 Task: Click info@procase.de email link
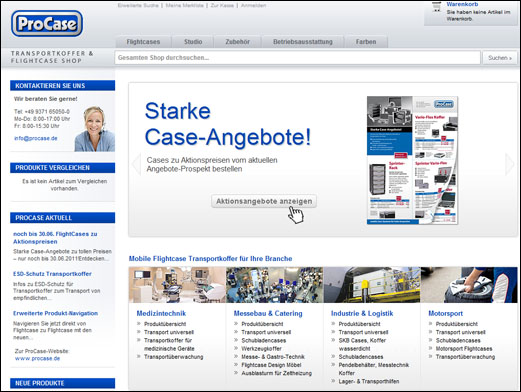(36, 138)
